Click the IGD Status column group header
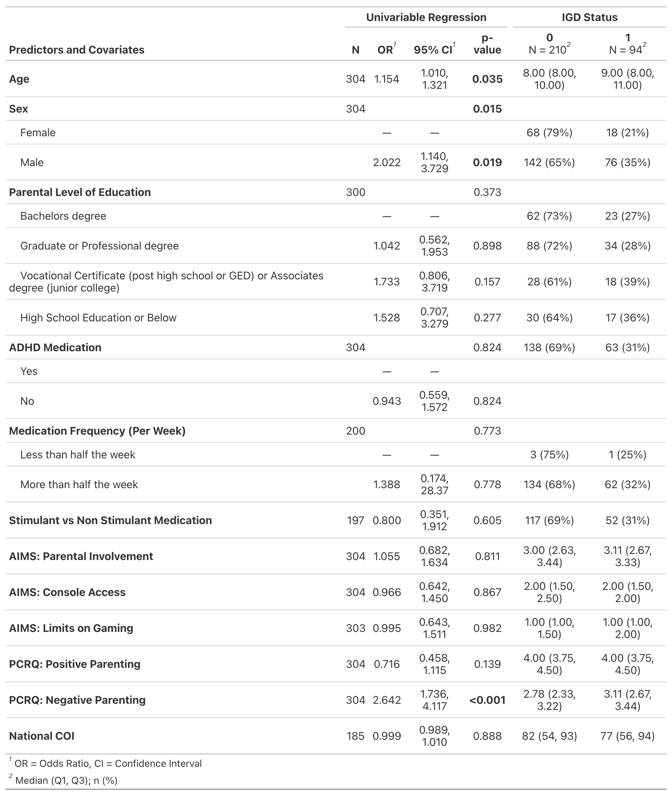 pos(589,17)
